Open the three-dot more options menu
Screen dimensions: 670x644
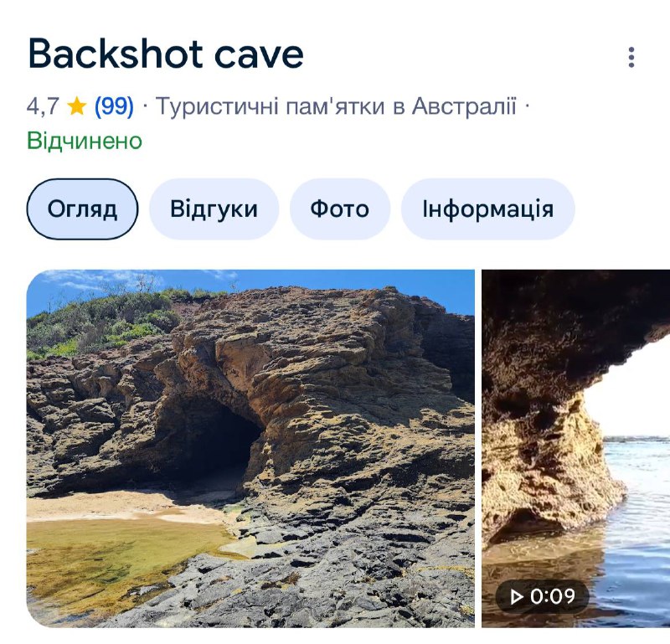coord(631,57)
